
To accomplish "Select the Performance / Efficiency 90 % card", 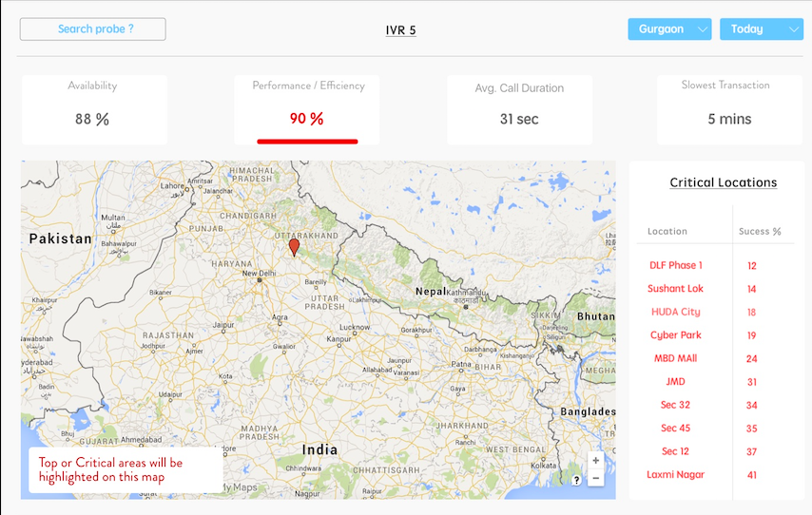I will (306, 109).
